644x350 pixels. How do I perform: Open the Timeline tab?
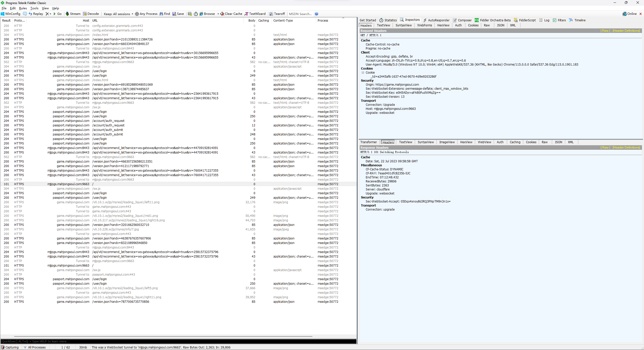577,20
